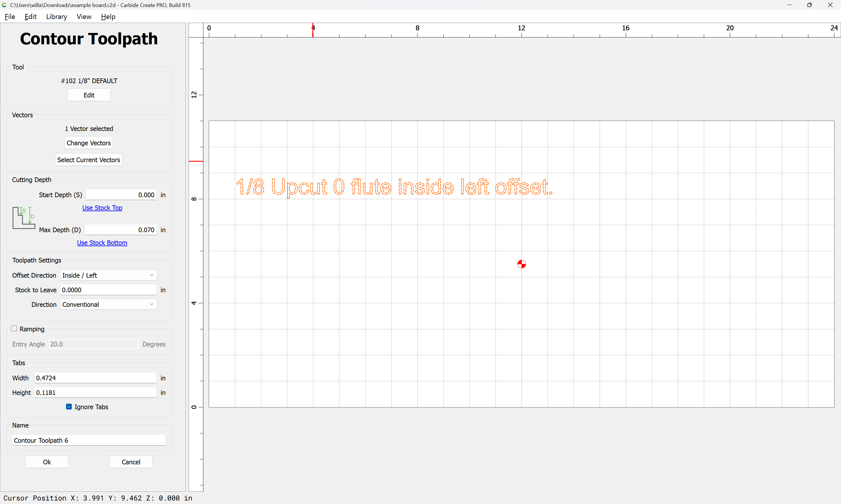The height and width of the screenshot is (504, 841).
Task: Uncheck the Ignore Tabs checkbox
Action: 69,407
